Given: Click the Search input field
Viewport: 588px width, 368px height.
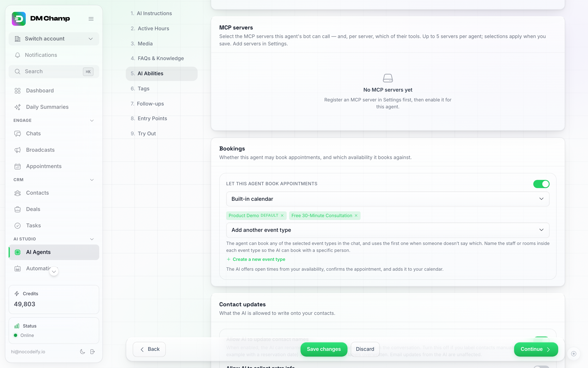Looking at the screenshot, I should click(x=54, y=72).
